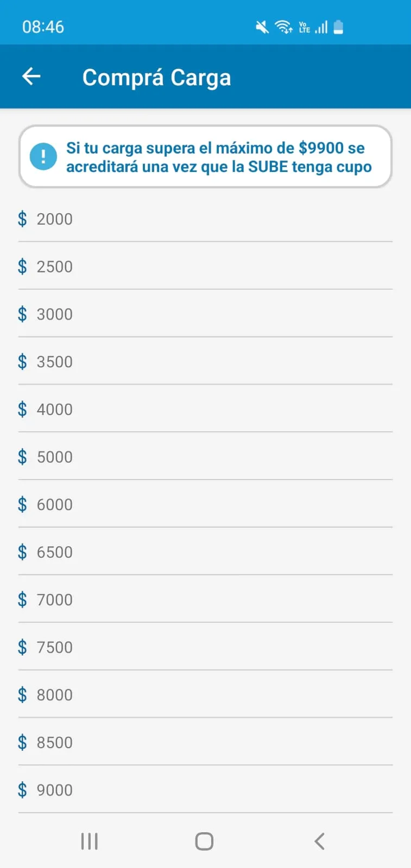Image resolution: width=411 pixels, height=868 pixels.
Task: Tap the Wi-Fi status icon
Action: 283,27
